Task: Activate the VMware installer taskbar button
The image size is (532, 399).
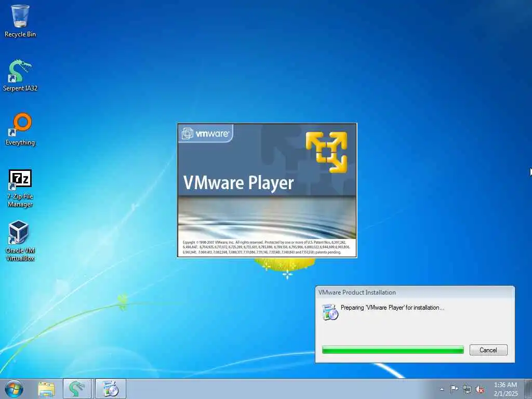Action: click(x=110, y=389)
